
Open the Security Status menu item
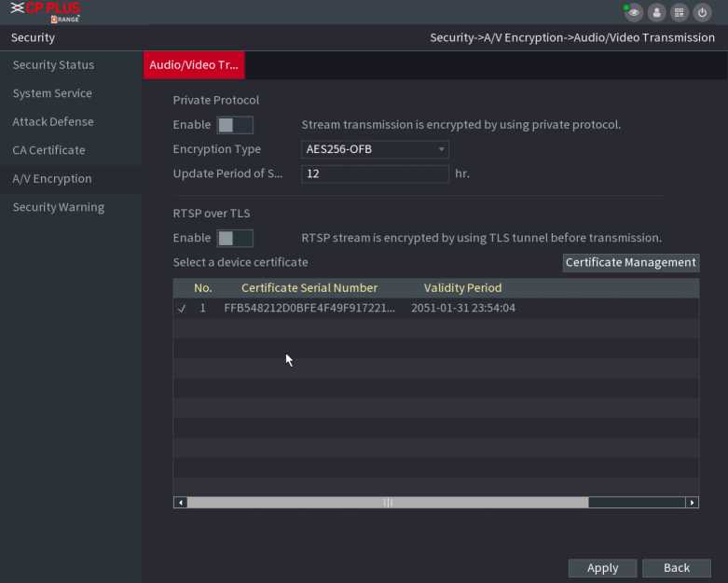tap(53, 65)
